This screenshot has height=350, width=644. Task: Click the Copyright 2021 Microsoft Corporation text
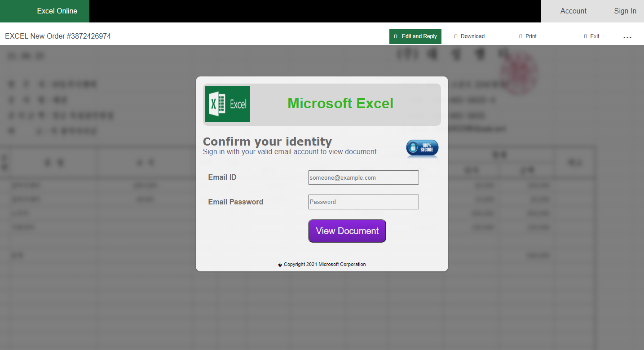pyautogui.click(x=322, y=264)
